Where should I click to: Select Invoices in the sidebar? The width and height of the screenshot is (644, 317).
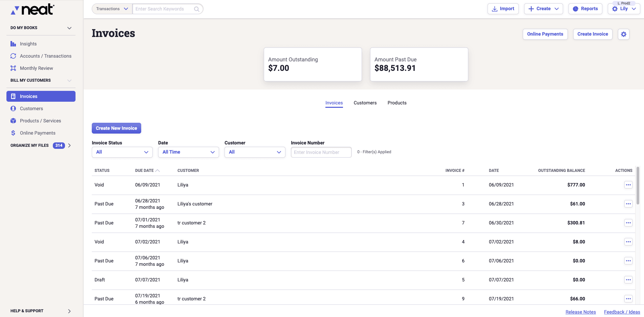[x=41, y=96]
